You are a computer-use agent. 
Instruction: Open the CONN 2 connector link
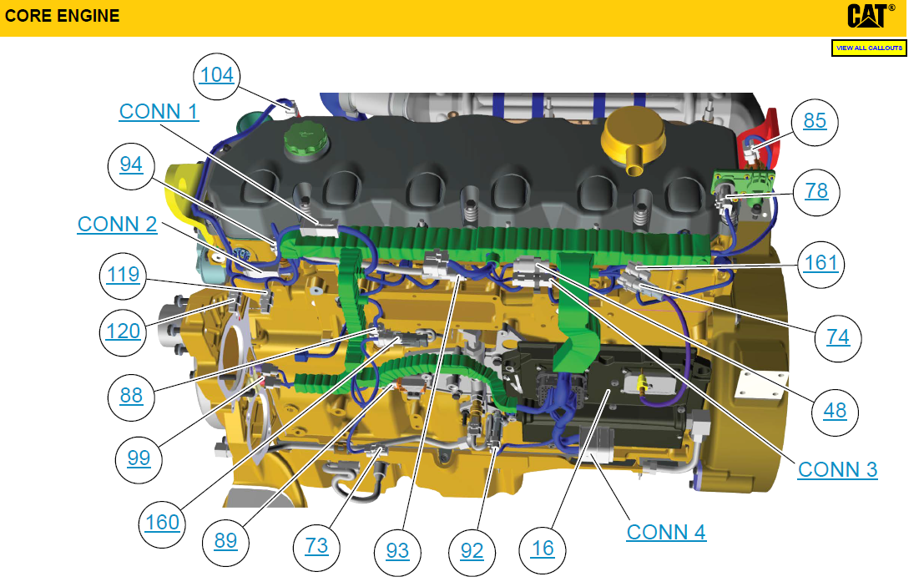pos(117,224)
